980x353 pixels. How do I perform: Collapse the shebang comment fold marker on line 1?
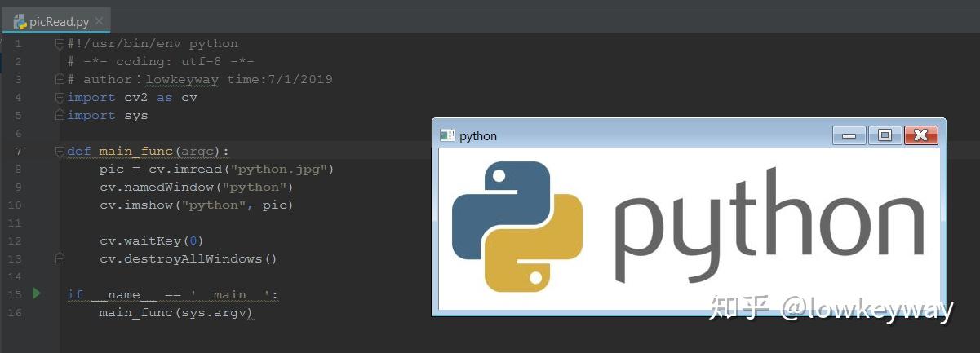[60, 44]
